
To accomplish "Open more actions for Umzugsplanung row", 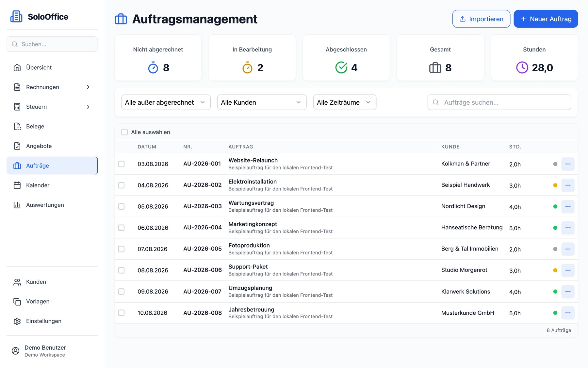I will click(x=568, y=291).
